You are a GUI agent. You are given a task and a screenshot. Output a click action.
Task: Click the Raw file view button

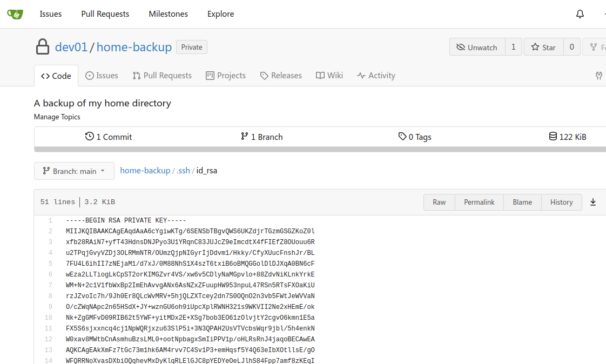(439, 202)
